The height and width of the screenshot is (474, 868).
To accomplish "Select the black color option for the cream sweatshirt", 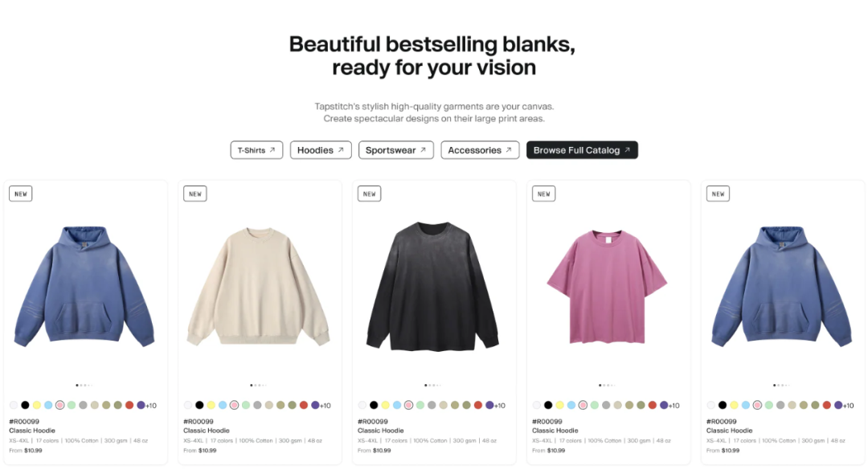I will (199, 406).
